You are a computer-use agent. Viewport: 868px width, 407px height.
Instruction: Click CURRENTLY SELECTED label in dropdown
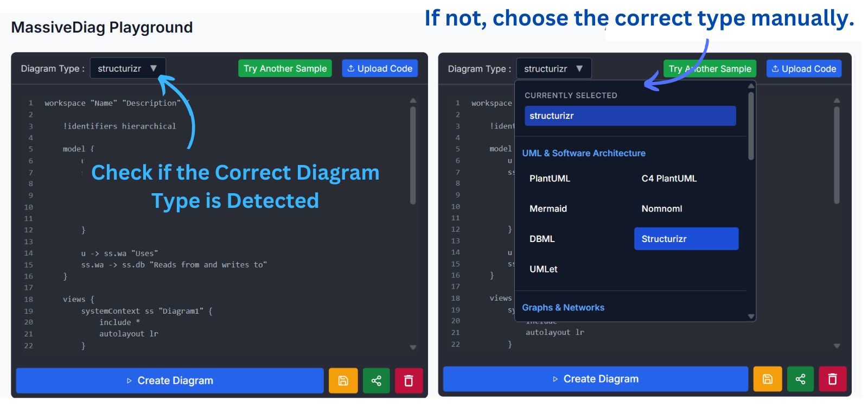pos(571,96)
